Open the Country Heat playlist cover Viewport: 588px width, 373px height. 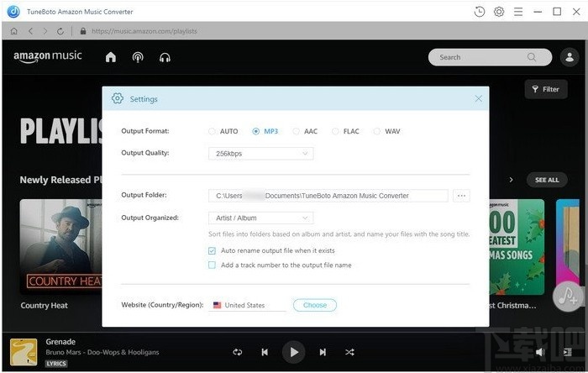(60, 246)
